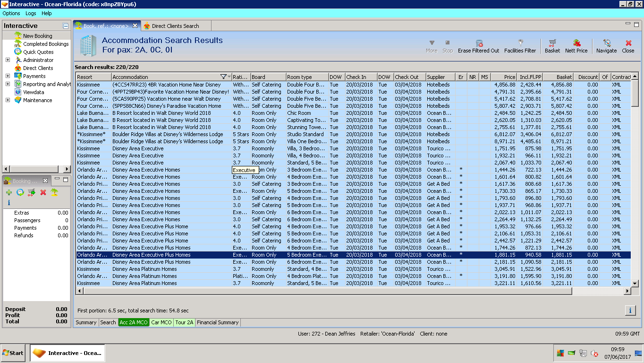Click the results table horizontal scrollbar right arrow

627,291
